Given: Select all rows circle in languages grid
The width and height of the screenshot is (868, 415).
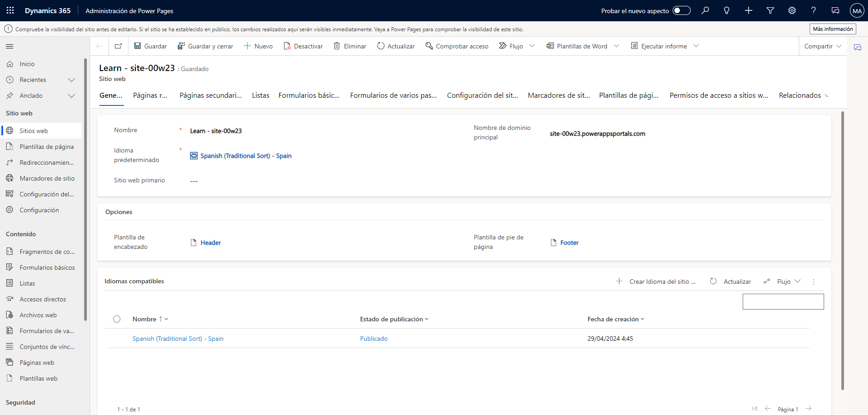Looking at the screenshot, I should tap(117, 319).
